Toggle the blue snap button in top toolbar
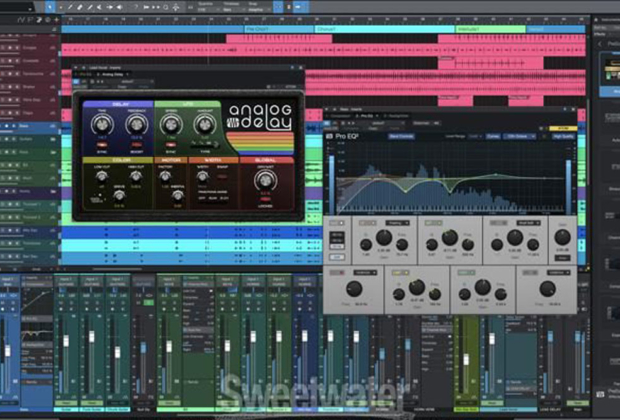620x420 pixels. click(278, 7)
